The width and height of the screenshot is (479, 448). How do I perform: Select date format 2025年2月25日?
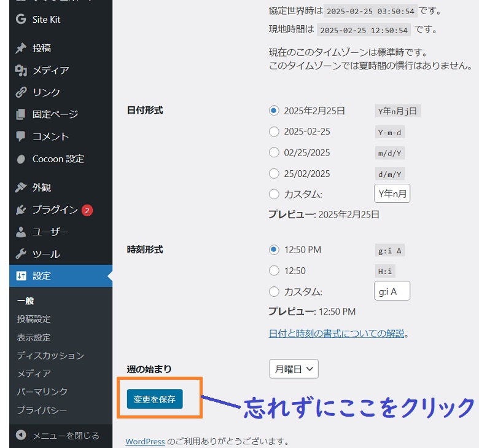(x=274, y=111)
